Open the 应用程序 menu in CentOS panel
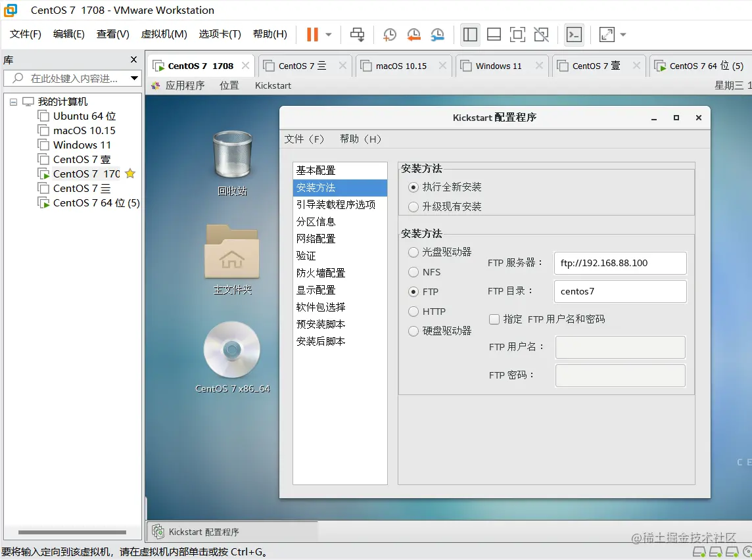Viewport: 752px width, 560px height. [x=185, y=85]
